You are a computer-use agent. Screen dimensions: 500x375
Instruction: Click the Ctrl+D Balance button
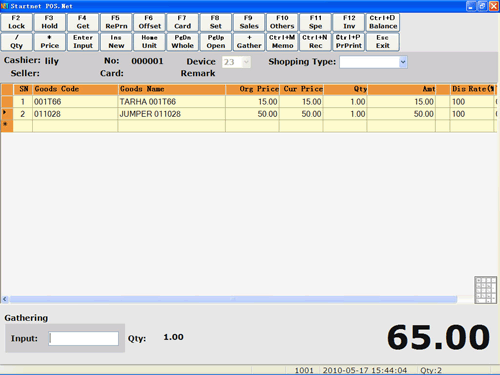click(x=383, y=22)
